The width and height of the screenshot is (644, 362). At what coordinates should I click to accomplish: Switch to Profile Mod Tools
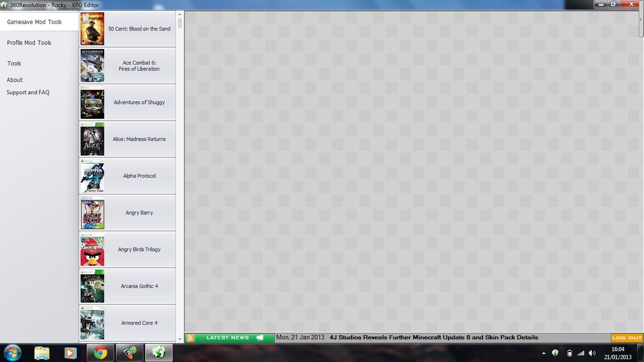pyautogui.click(x=29, y=43)
